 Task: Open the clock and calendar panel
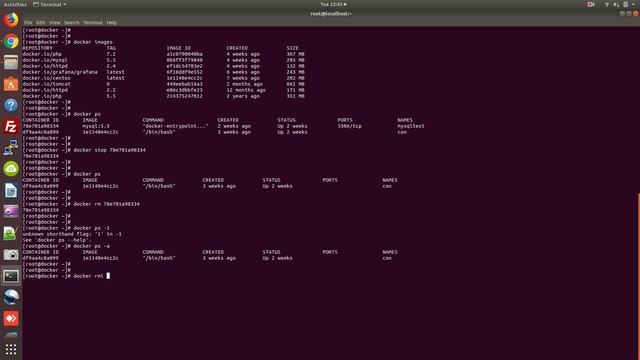(x=333, y=4)
